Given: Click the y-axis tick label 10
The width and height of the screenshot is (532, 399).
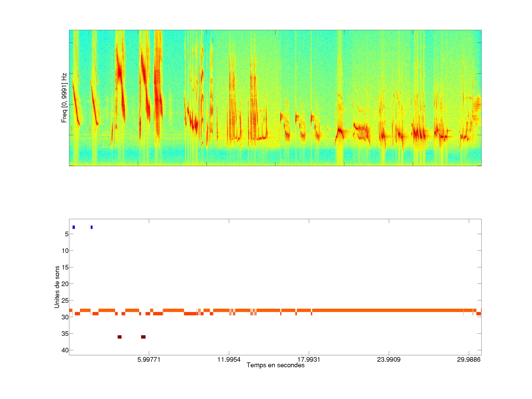Looking at the screenshot, I should pos(65,251).
